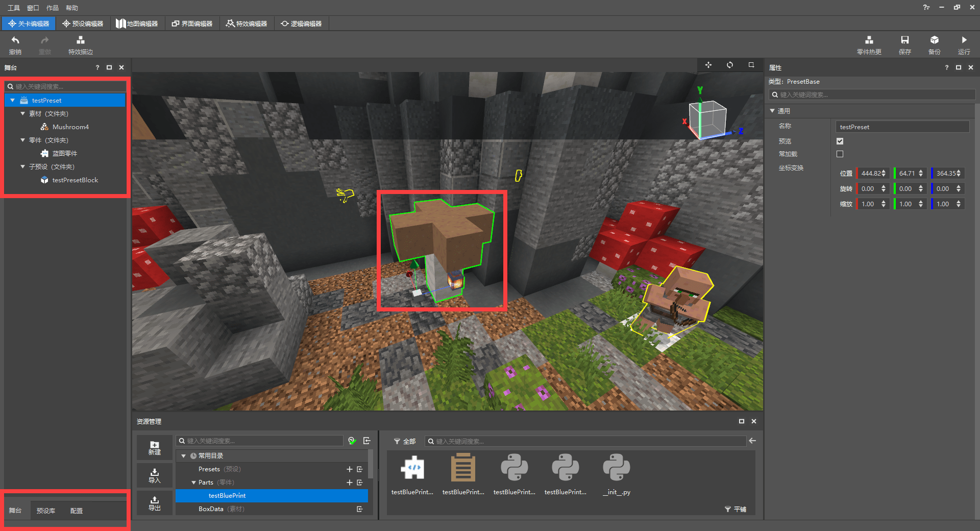Toggle the 预览 preview checkbox

840,141
